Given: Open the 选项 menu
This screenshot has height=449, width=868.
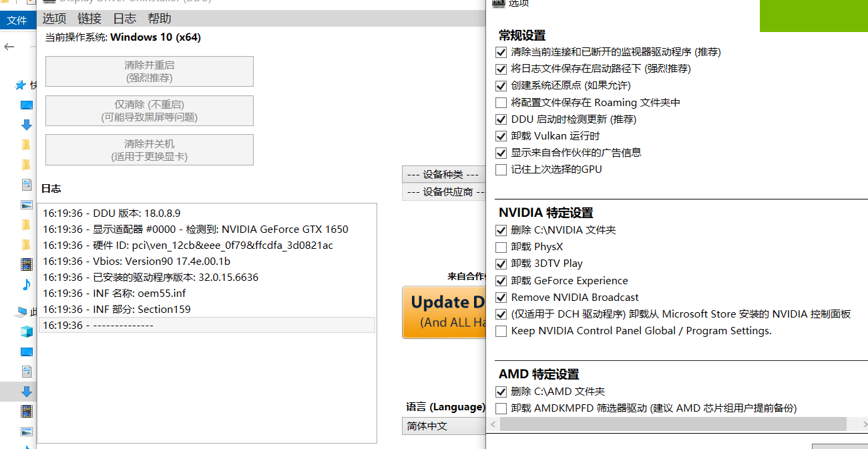Looking at the screenshot, I should tap(54, 18).
